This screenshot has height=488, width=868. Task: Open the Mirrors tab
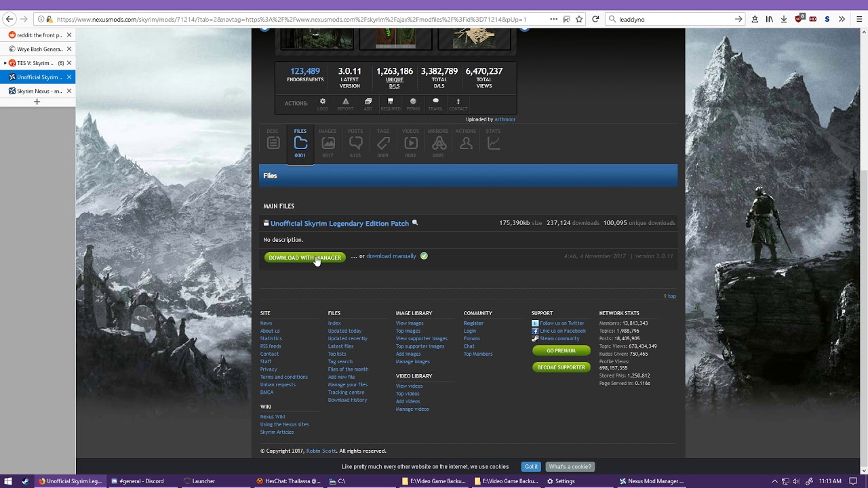(x=438, y=142)
